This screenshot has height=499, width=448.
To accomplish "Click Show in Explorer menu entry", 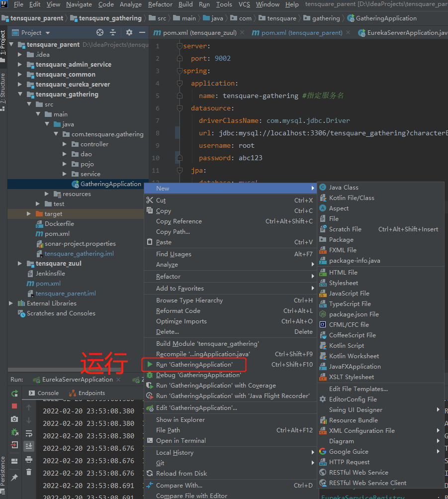I will point(231,420).
